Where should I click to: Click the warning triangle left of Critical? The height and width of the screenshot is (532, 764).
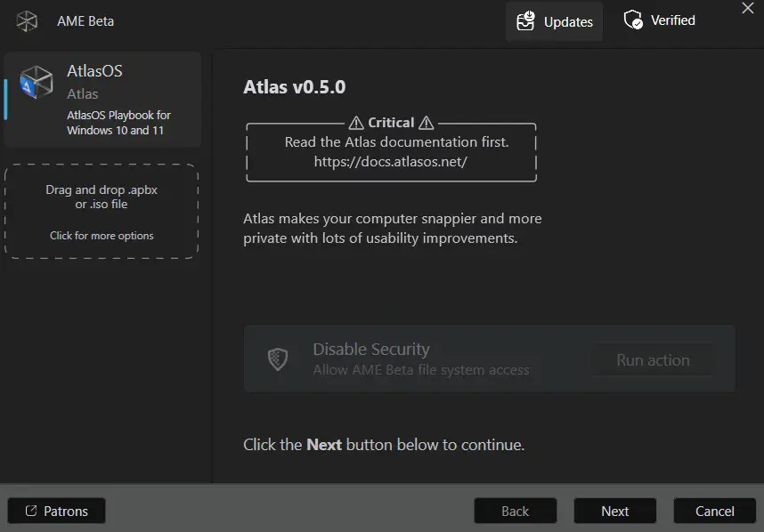356,123
